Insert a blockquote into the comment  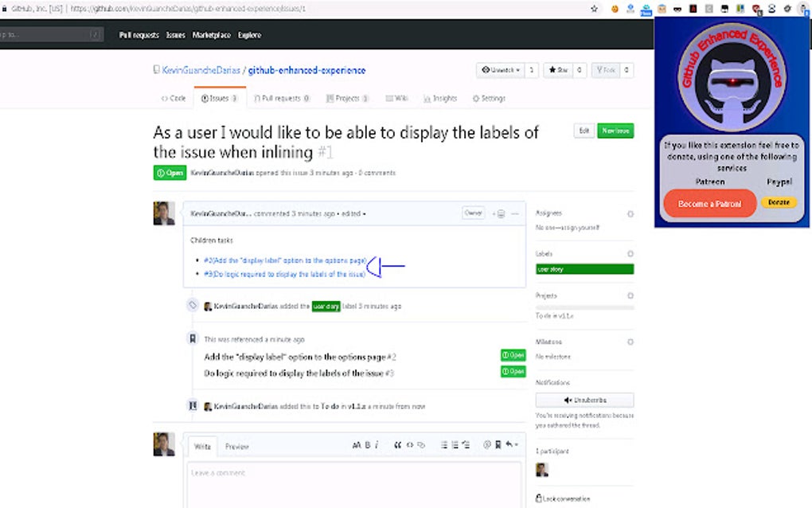point(398,445)
